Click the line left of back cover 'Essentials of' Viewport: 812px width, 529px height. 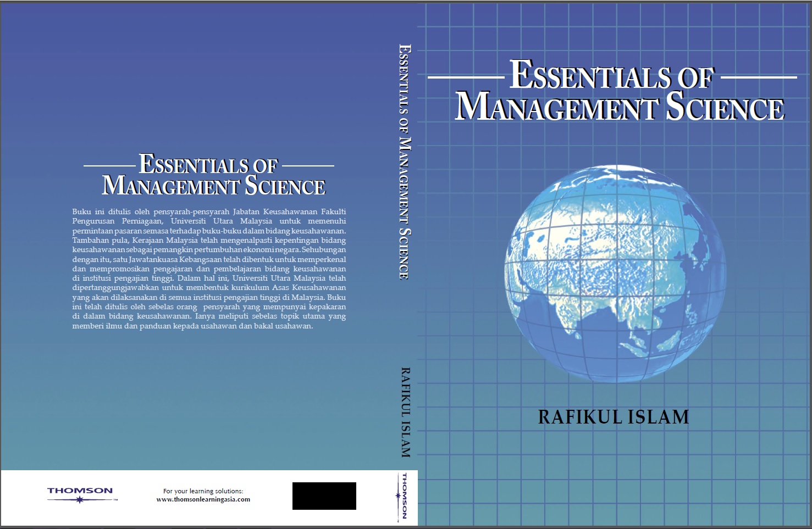tap(109, 165)
